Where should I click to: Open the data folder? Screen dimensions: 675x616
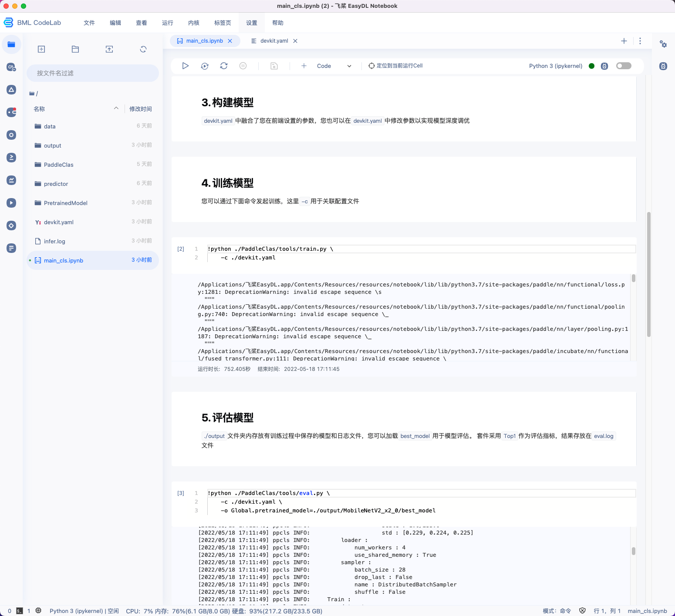(93, 126)
